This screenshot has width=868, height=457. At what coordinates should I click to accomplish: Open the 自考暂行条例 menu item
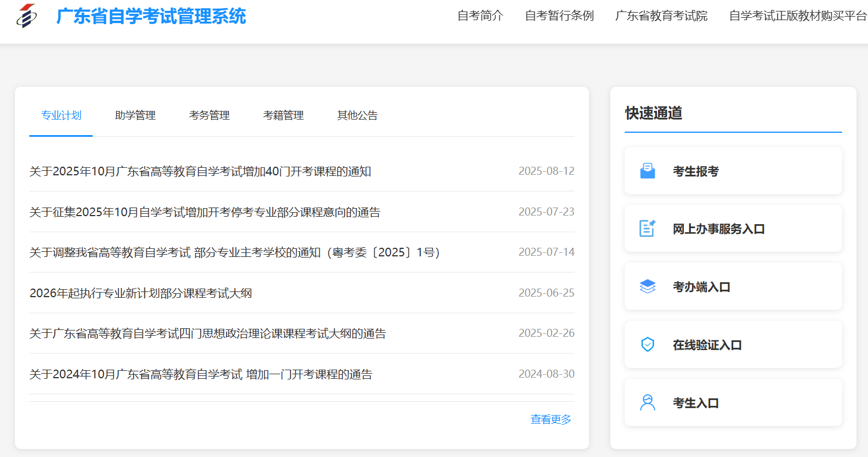click(x=559, y=16)
